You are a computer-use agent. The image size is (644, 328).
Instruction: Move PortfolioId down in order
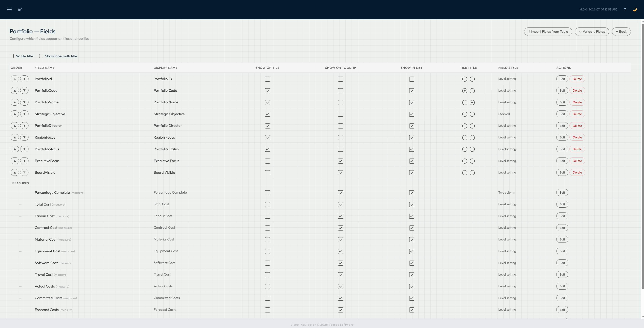24,79
